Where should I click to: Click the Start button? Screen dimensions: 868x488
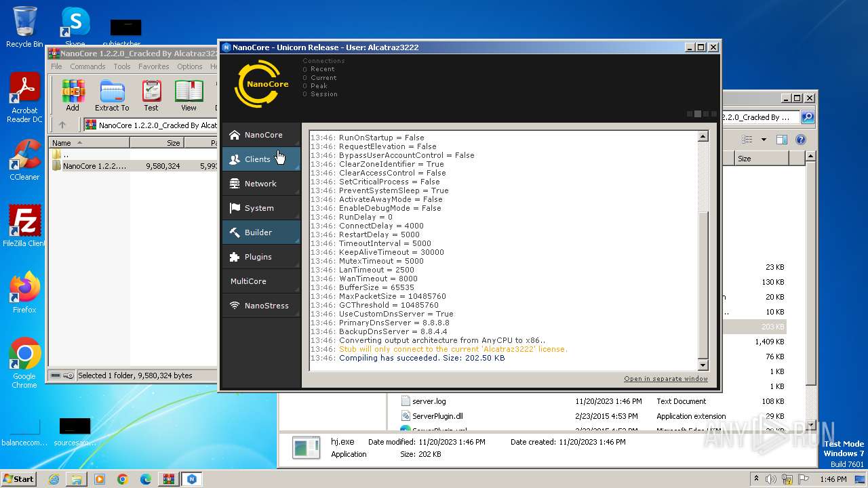point(19,479)
